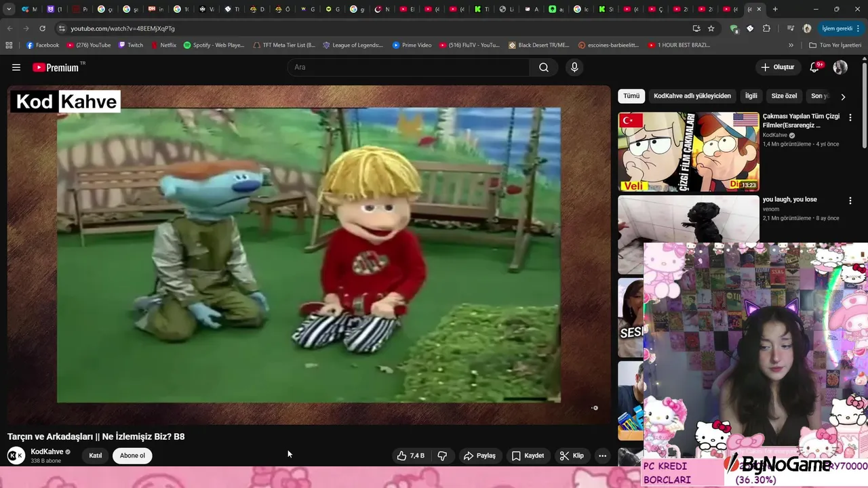
Task: Open the tab search dropdown arrow
Action: coord(9,9)
